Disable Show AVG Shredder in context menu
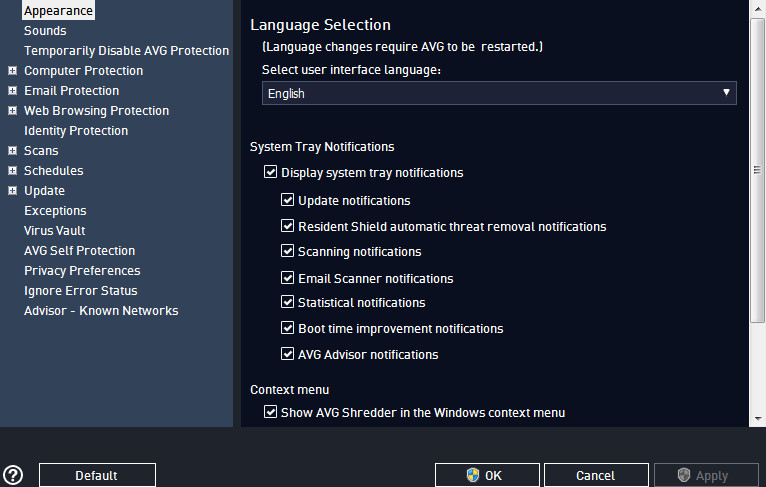The width and height of the screenshot is (766, 487). click(270, 411)
